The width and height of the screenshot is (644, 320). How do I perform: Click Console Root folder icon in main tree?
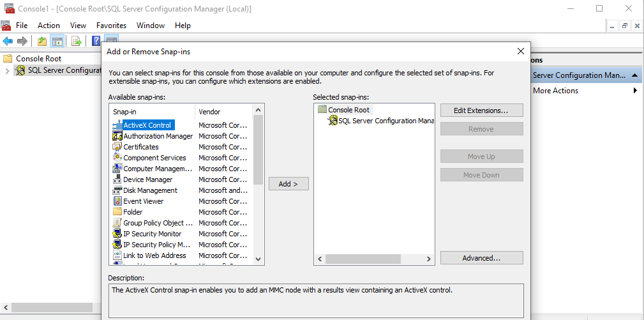pyautogui.click(x=8, y=59)
